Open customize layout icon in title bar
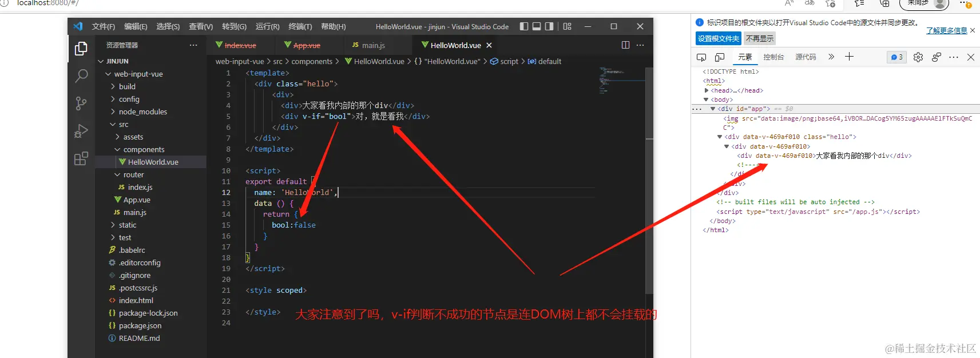980x358 pixels. [x=567, y=26]
